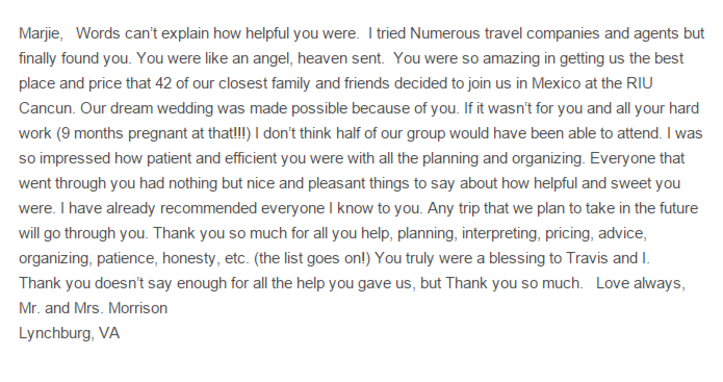Click the text "(9 months pregnant at that!!!)"
The width and height of the screenshot is (723, 382).
pyautogui.click(x=154, y=133)
